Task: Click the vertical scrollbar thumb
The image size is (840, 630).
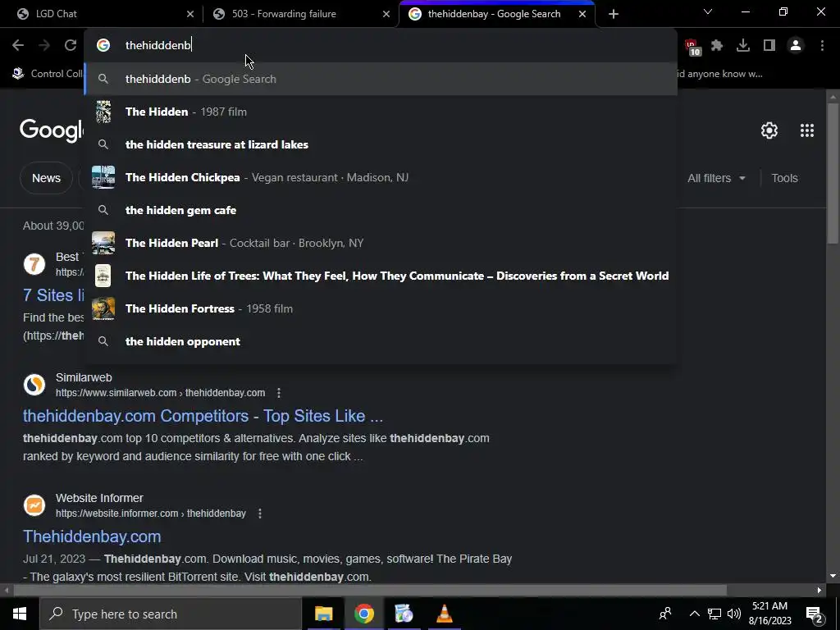Action: coord(833,174)
